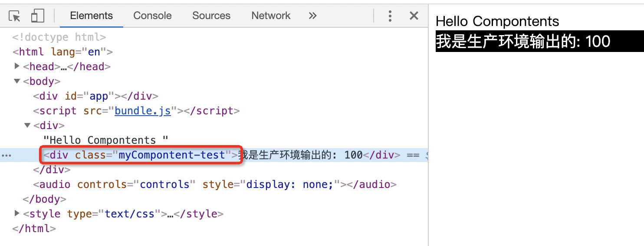
Task: Activate the inspect element picker icon
Action: pos(15,16)
